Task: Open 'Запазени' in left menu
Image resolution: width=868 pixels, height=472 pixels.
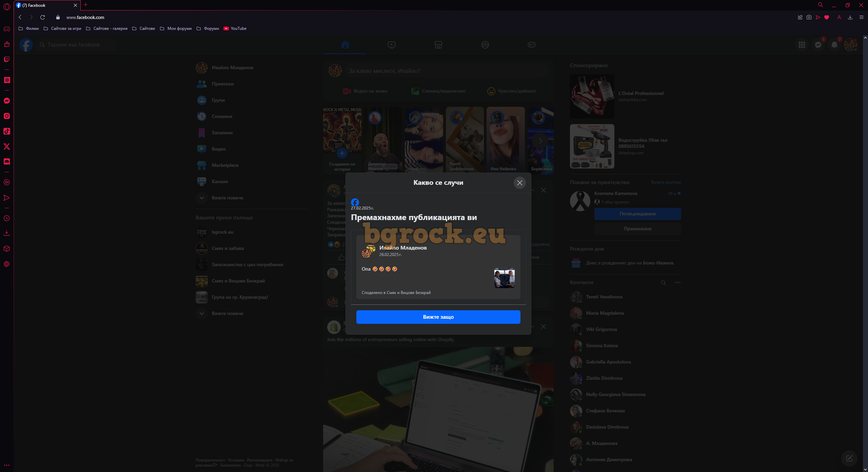Action: tap(251, 133)
